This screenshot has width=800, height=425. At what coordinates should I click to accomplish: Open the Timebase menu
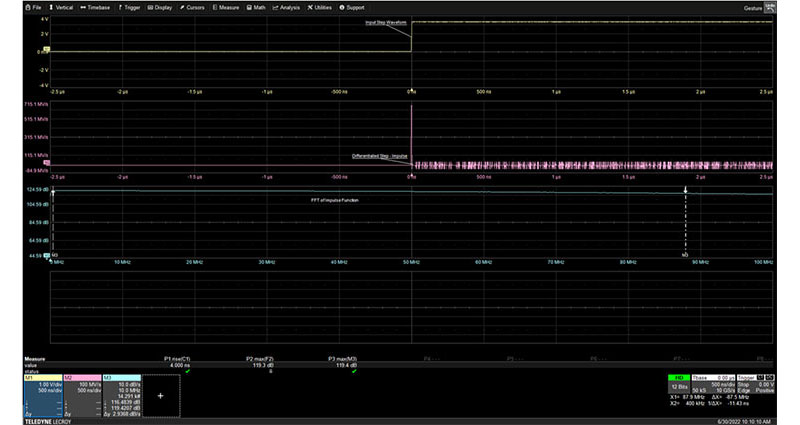[97, 6]
